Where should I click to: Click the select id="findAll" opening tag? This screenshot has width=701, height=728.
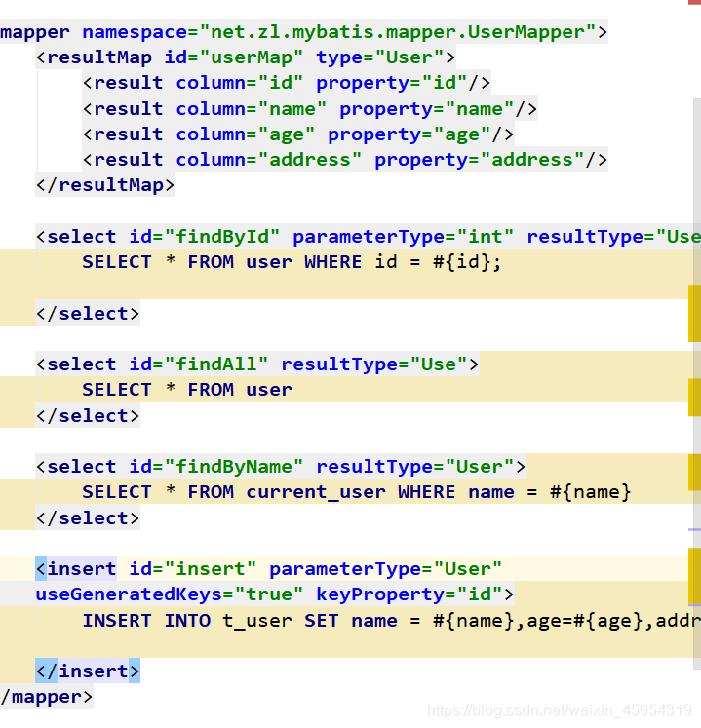click(x=256, y=364)
